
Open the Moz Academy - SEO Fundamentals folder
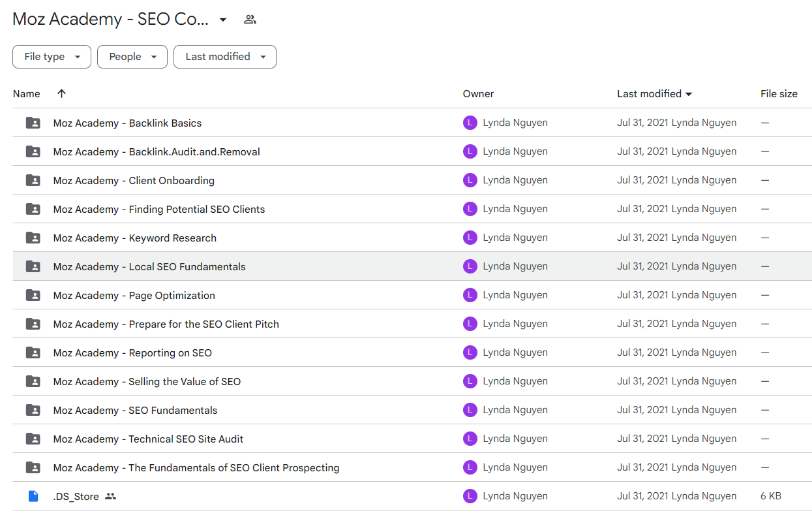point(136,410)
